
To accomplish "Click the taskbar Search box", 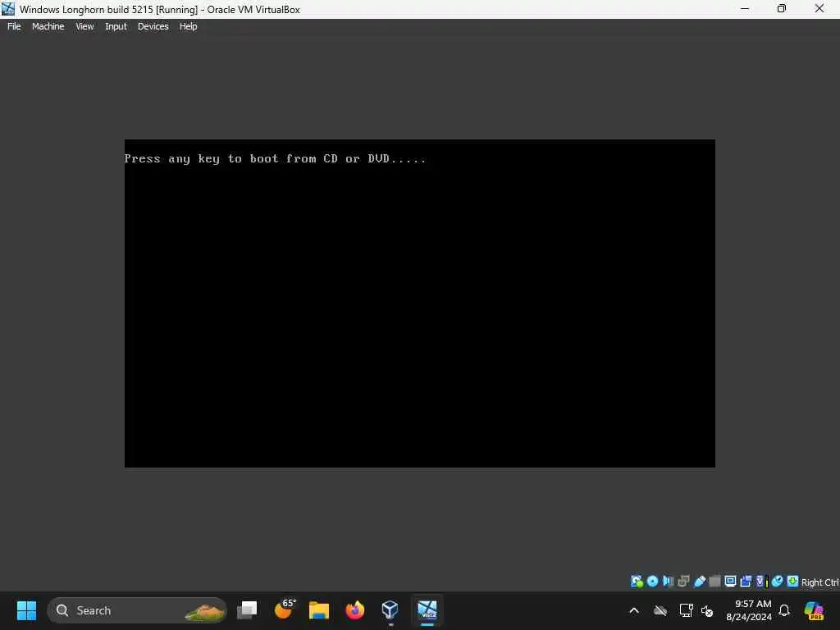I will (137, 610).
